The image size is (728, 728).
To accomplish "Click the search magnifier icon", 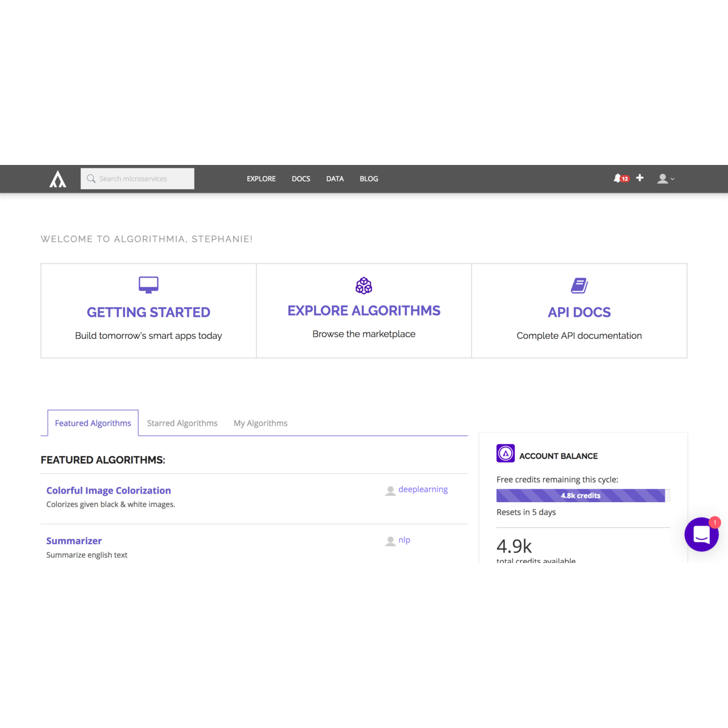I will pyautogui.click(x=92, y=179).
